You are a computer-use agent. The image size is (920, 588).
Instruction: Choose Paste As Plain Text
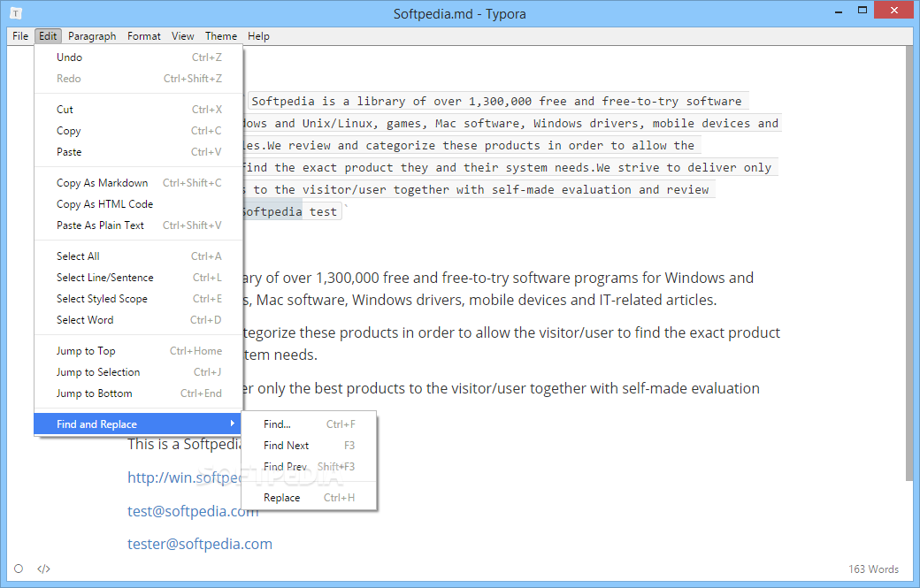pos(139,225)
